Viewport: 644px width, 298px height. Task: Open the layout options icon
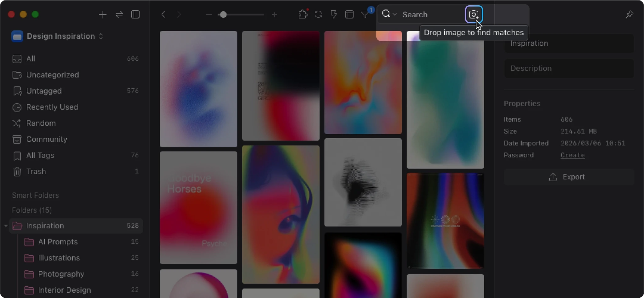point(349,14)
